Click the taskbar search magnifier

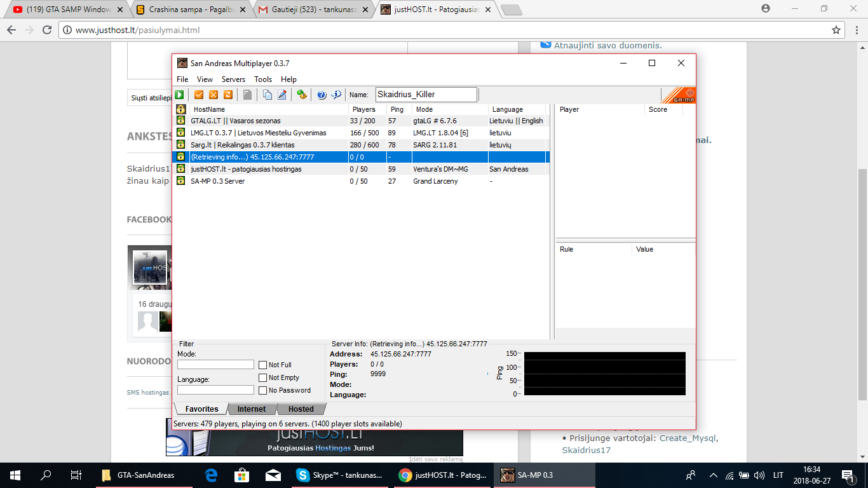pos(46,475)
